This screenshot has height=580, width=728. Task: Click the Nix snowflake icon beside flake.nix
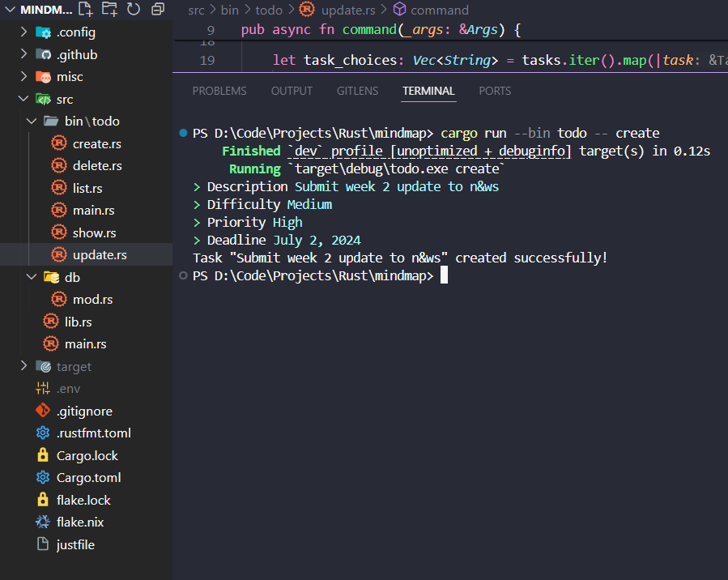[x=43, y=522]
